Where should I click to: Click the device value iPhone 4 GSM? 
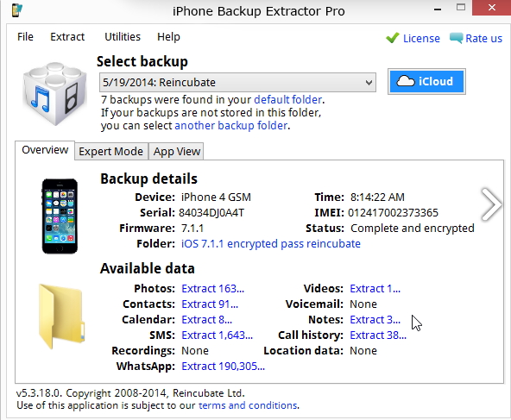click(216, 197)
